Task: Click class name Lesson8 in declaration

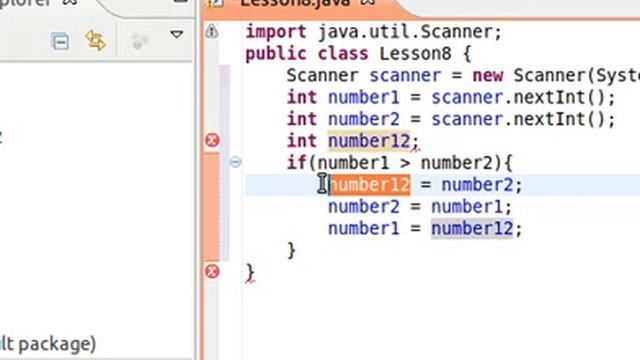Action: (x=415, y=53)
